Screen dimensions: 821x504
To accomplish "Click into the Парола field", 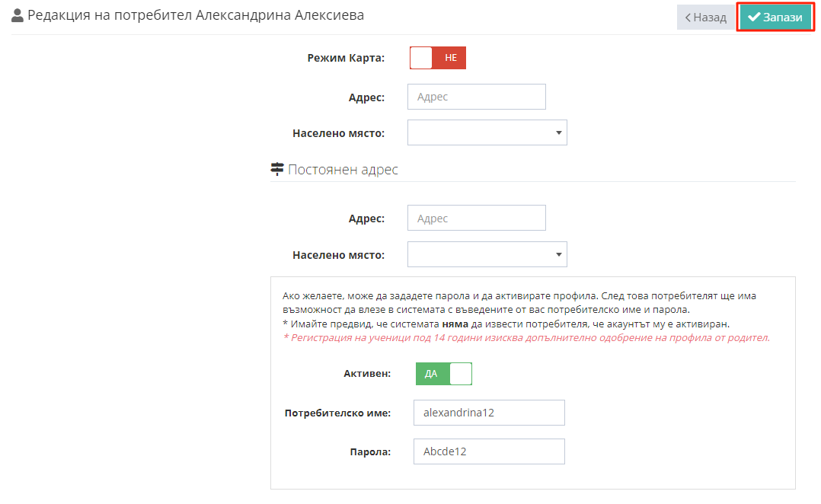I will (489, 451).
